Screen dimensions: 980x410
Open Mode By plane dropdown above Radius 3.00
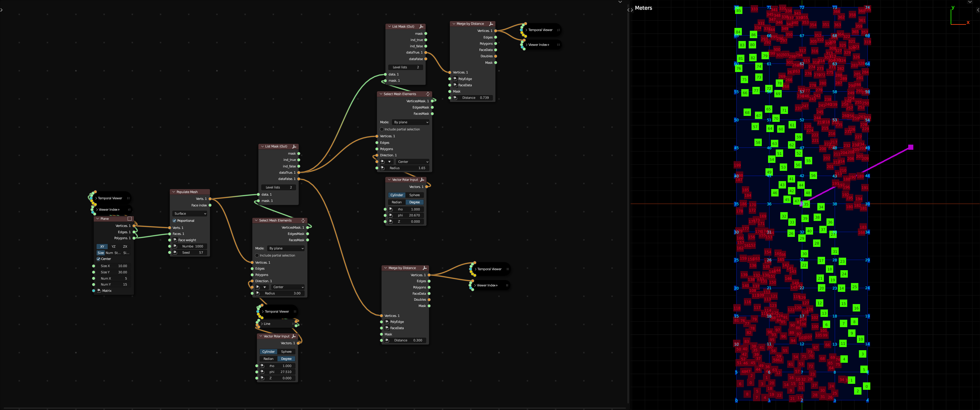click(286, 248)
